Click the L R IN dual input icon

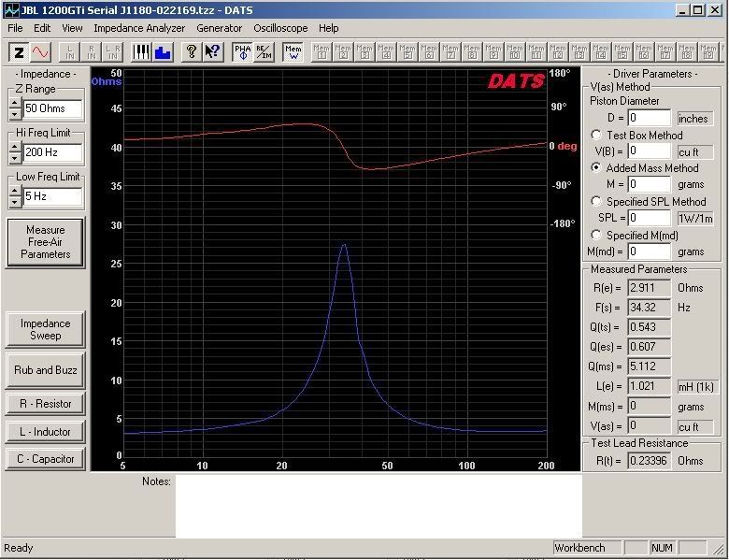tap(112, 52)
